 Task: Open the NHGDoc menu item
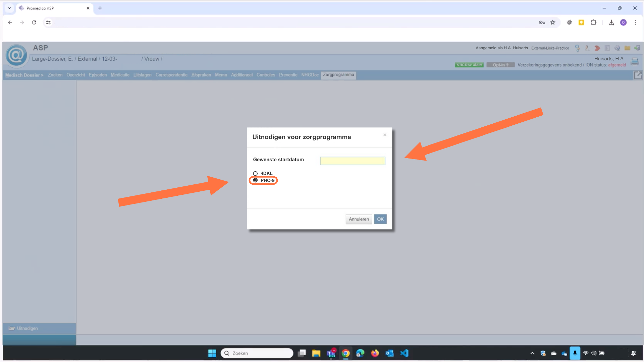pos(310,75)
